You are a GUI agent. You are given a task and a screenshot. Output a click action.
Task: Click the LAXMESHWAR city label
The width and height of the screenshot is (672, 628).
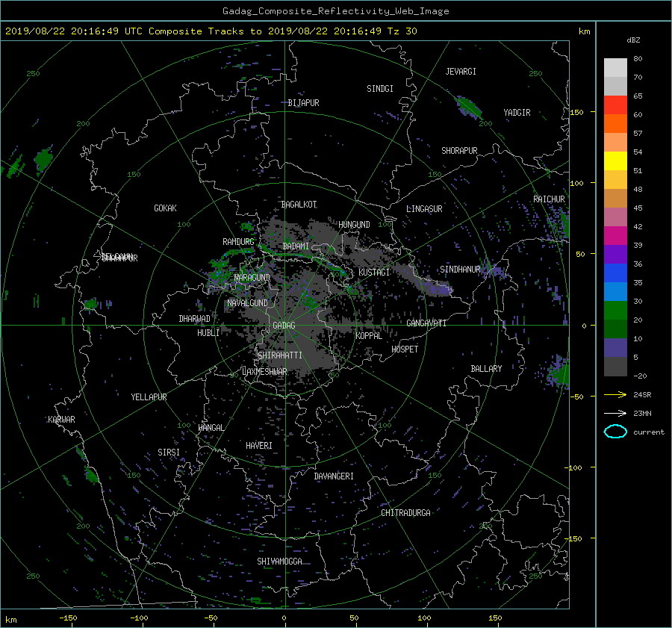pos(264,372)
